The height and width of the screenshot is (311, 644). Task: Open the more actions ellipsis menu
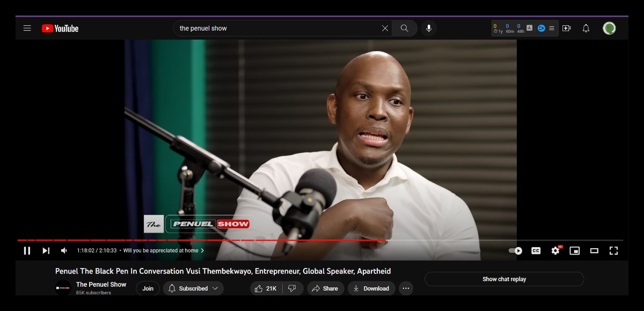point(406,288)
